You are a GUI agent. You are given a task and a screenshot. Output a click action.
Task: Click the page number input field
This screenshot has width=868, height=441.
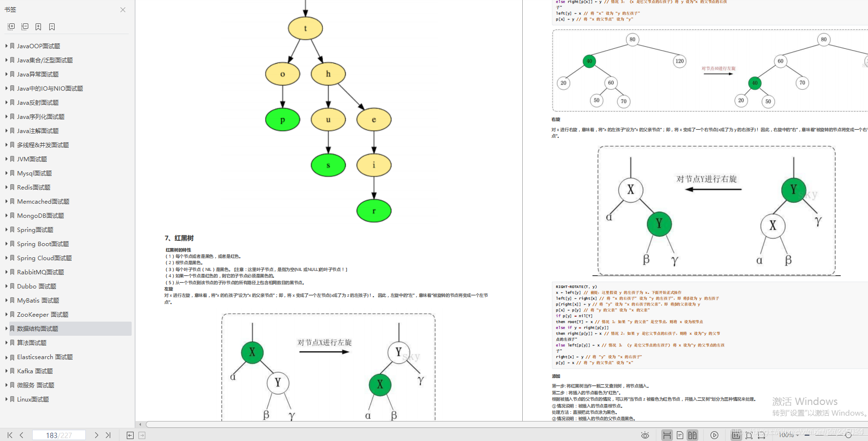pos(59,435)
